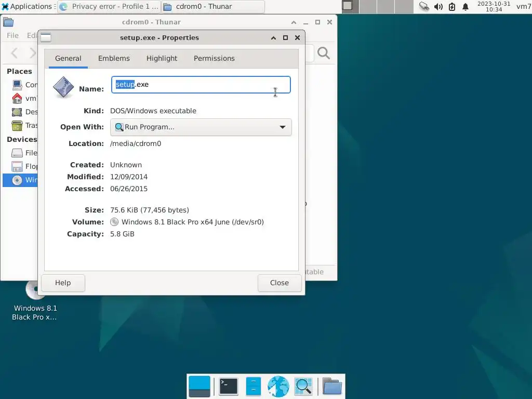Click the setup.exe file type icon
This screenshot has height=399, width=532.
tap(63, 87)
